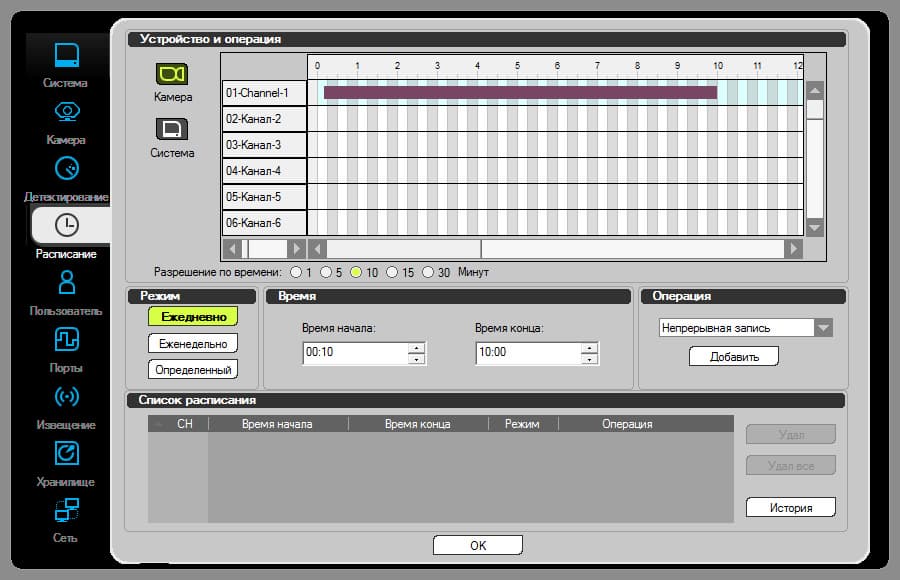This screenshot has width=900, height=580.
Task: Open the Пользователь sidebar icon
Action: [67, 282]
